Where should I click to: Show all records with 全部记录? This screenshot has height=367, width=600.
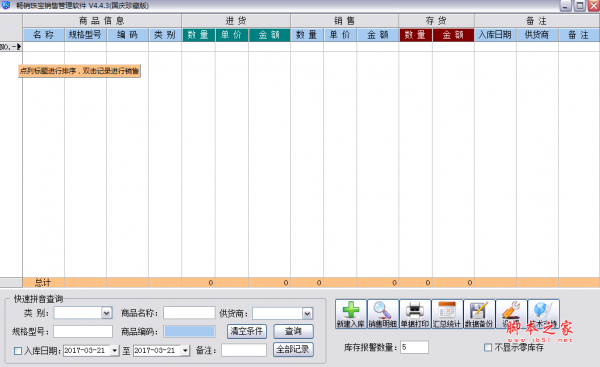pyautogui.click(x=293, y=349)
